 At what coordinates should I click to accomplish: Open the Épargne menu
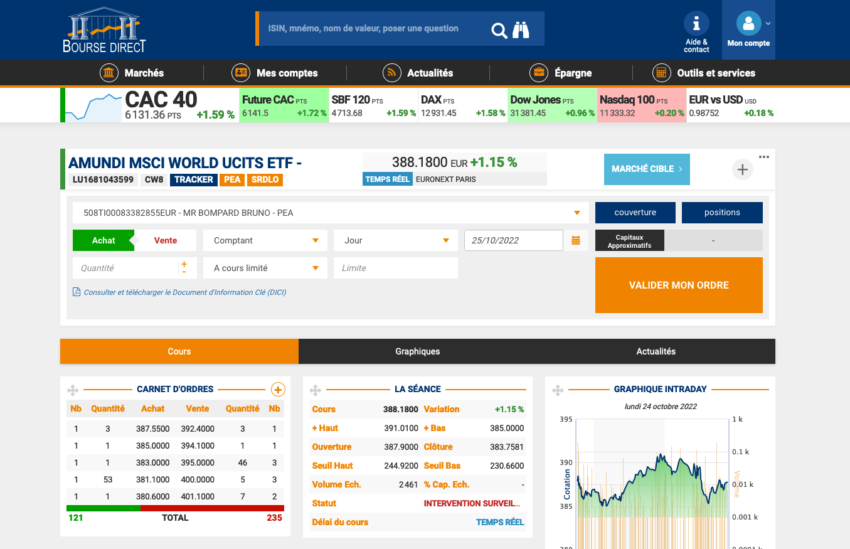coord(561,73)
